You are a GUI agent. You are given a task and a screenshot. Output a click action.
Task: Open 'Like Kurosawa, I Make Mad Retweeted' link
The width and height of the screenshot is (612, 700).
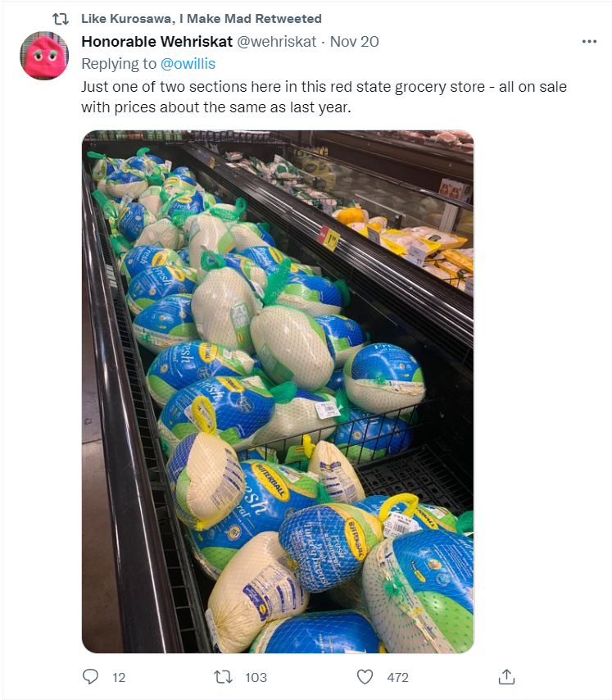click(202, 19)
